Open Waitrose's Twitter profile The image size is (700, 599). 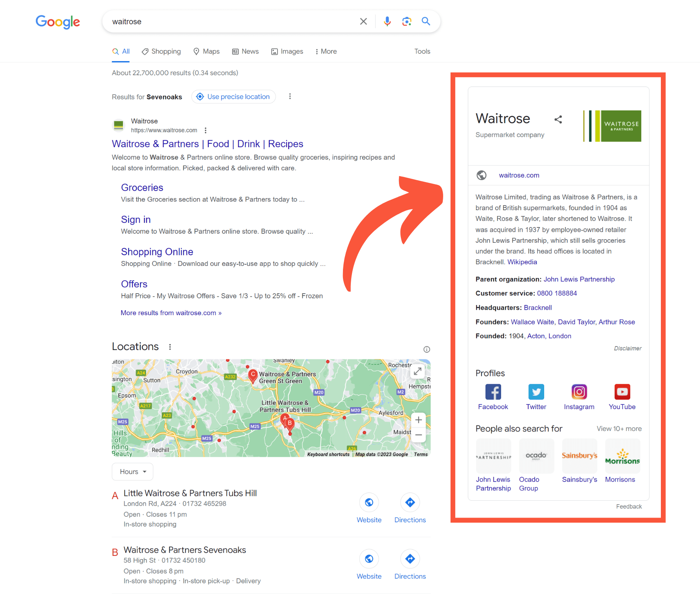click(x=536, y=392)
